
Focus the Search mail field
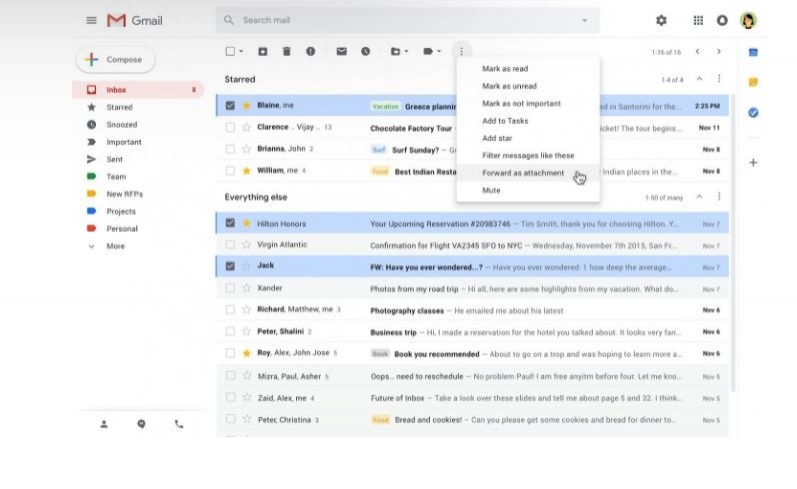coord(407,20)
